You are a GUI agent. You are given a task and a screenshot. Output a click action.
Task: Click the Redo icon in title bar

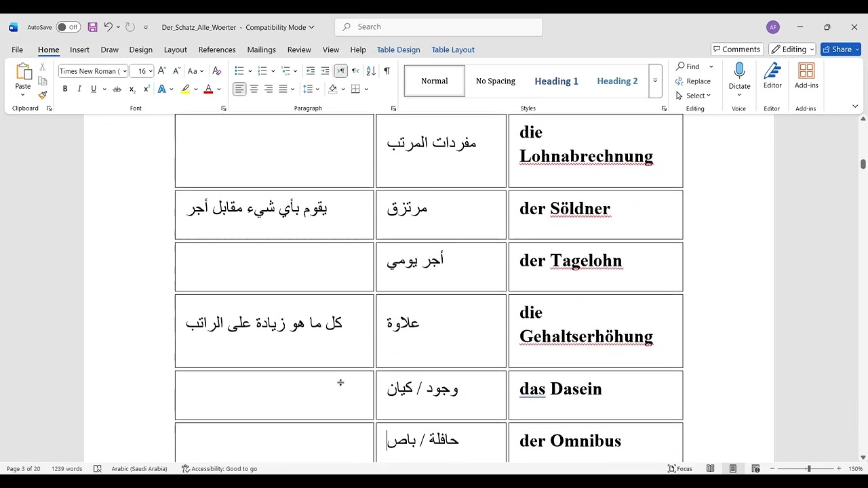[x=130, y=27]
